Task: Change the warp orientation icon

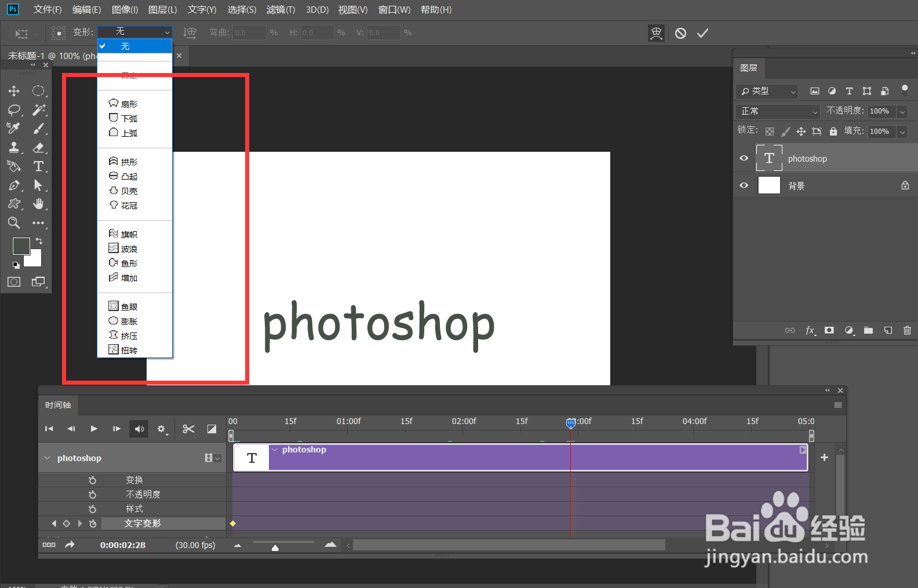Action: (x=190, y=32)
